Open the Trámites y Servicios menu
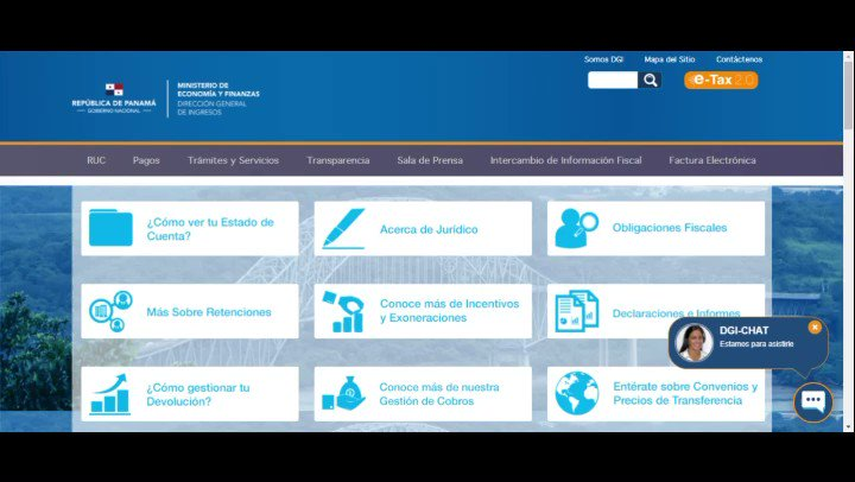 click(x=233, y=160)
